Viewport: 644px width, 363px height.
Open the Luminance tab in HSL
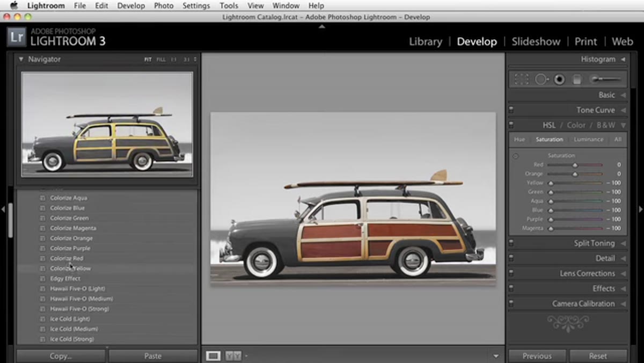click(589, 140)
